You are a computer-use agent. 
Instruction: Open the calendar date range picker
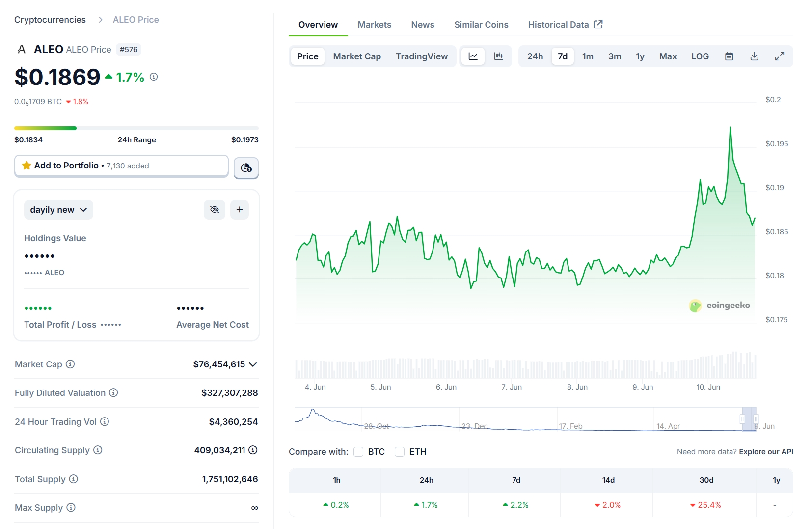tap(729, 56)
